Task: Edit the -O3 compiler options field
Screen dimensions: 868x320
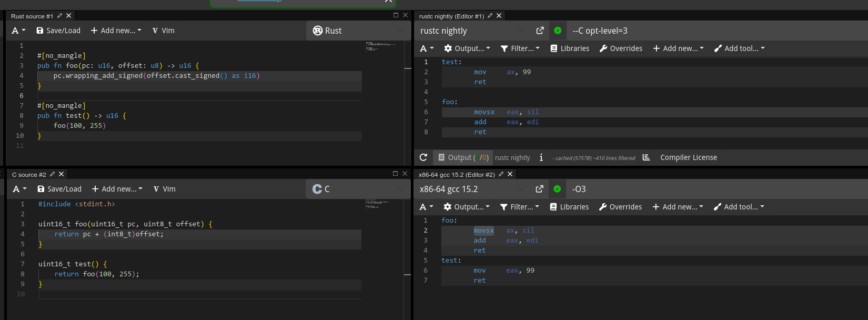Action: (717, 189)
